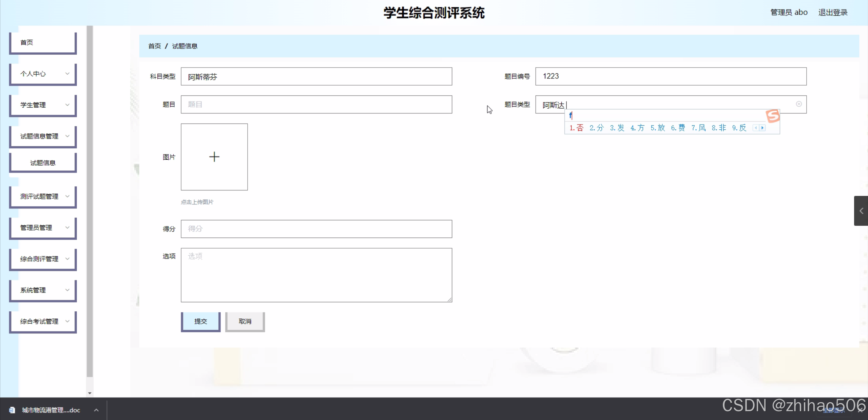Click the Sogou input method logo
The image size is (868, 420).
tap(773, 116)
